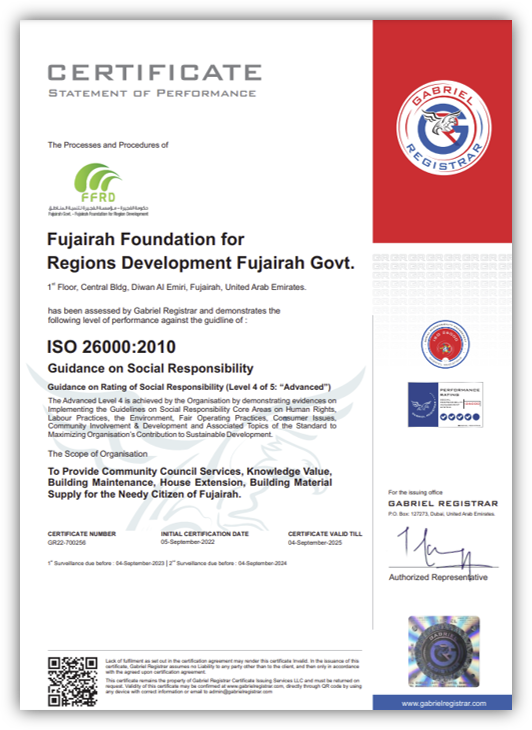Click 'Supply for the Needy Citizen of Fujairah' line
The height and width of the screenshot is (730, 532).
(144, 494)
